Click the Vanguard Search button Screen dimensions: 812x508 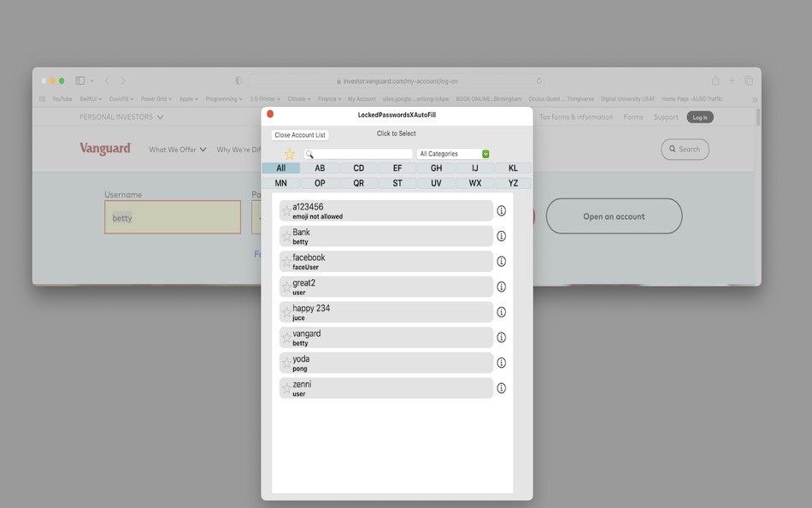pos(685,150)
